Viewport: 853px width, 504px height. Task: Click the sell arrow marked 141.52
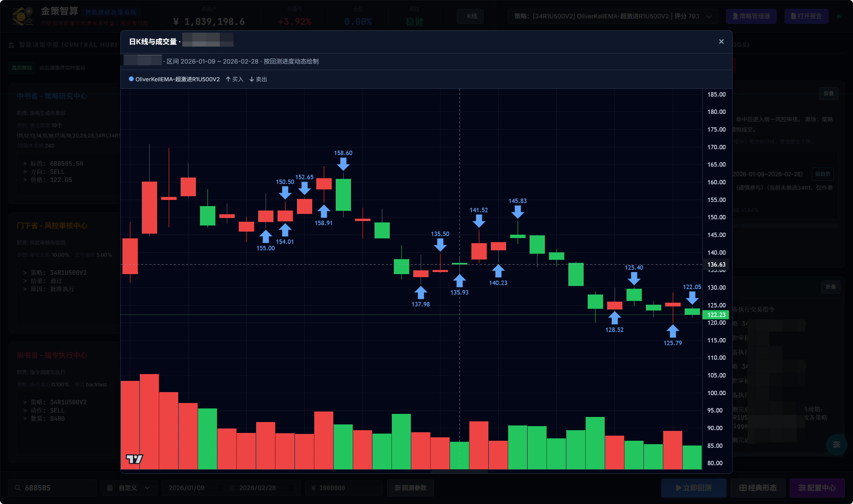[x=479, y=221]
